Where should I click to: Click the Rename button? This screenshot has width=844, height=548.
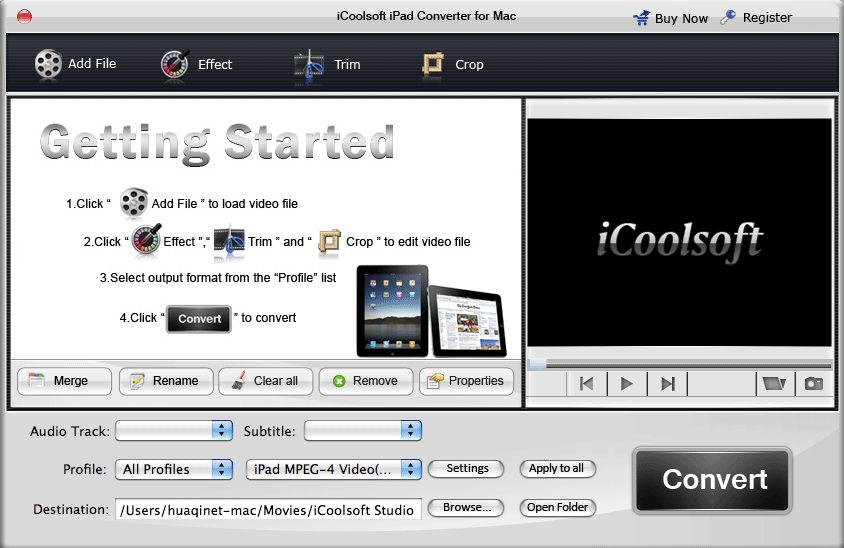(166, 381)
